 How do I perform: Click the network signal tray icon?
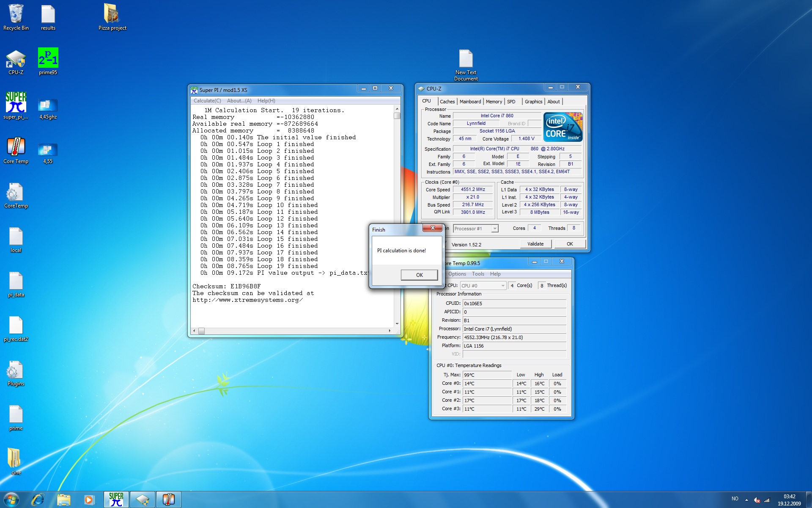[x=767, y=500]
